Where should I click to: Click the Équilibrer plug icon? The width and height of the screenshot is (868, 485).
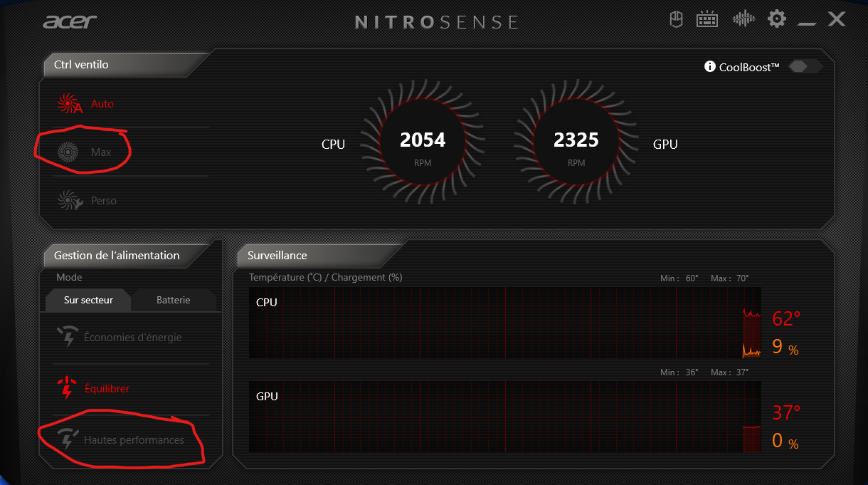[x=67, y=388]
